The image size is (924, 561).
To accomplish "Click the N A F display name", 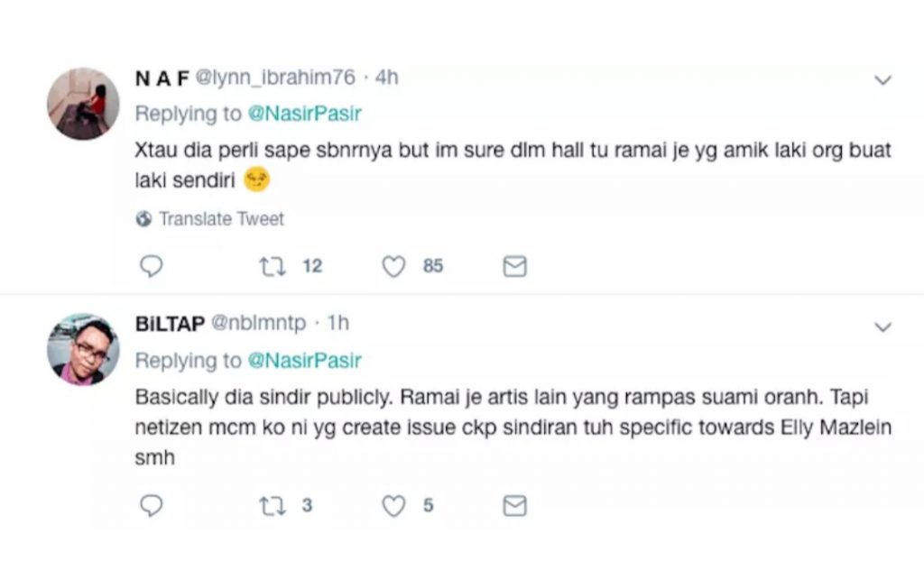I will [x=162, y=78].
